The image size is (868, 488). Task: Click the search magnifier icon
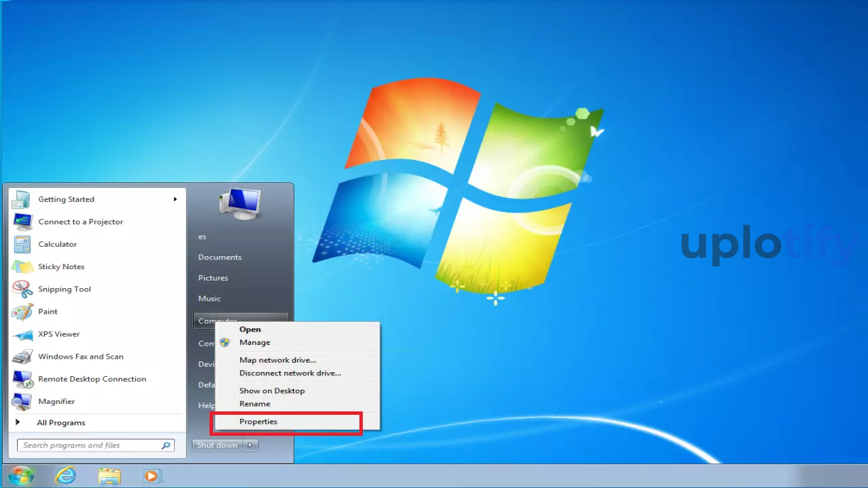[165, 445]
